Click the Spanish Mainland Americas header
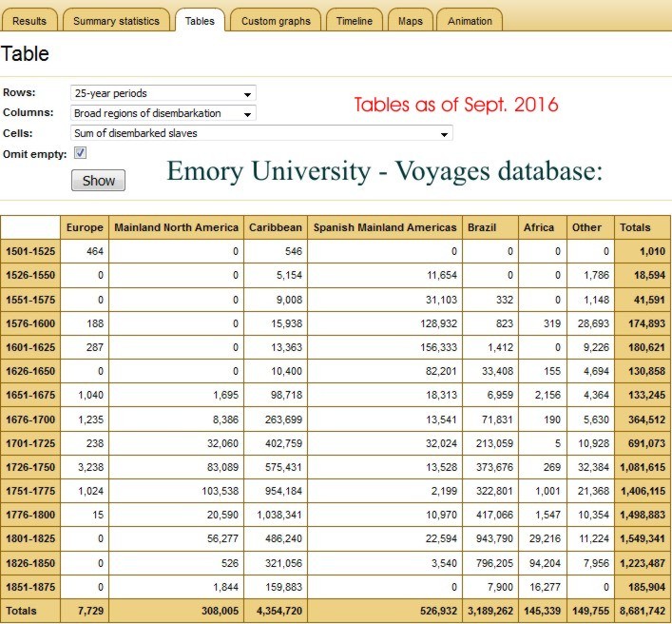 (384, 227)
